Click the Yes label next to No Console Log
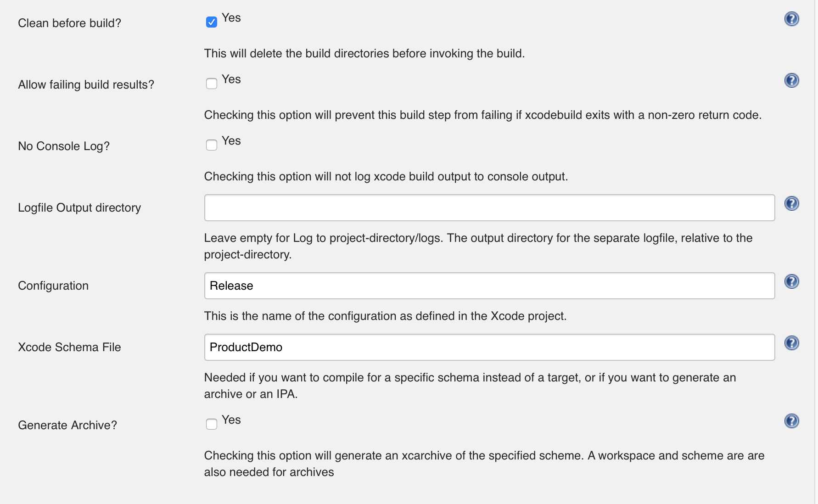The width and height of the screenshot is (818, 504). (x=231, y=141)
